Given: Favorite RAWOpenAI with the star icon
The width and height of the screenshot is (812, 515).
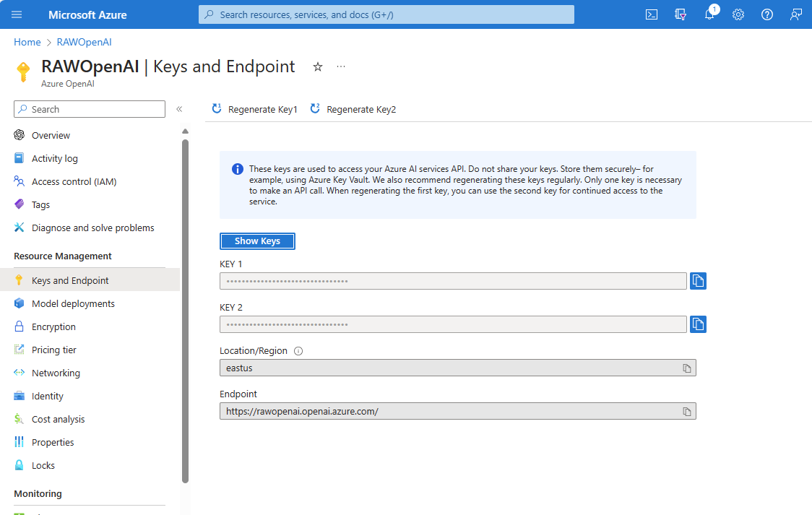Looking at the screenshot, I should click(x=318, y=66).
